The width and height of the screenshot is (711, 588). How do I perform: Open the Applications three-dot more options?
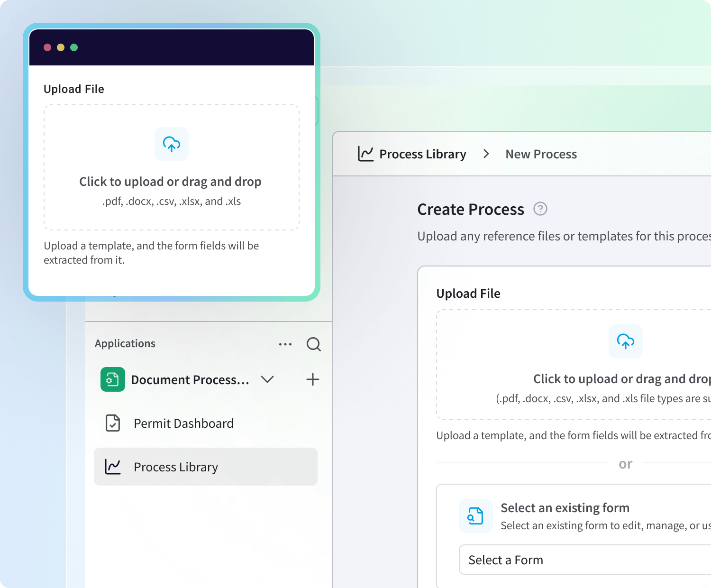(285, 344)
